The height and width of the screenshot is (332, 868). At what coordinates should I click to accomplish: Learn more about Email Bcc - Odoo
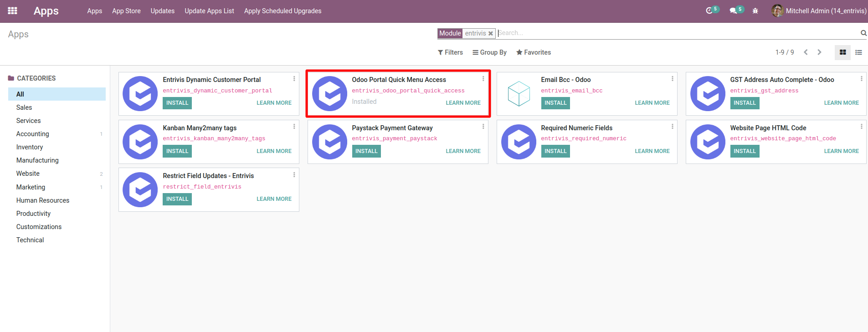click(652, 103)
